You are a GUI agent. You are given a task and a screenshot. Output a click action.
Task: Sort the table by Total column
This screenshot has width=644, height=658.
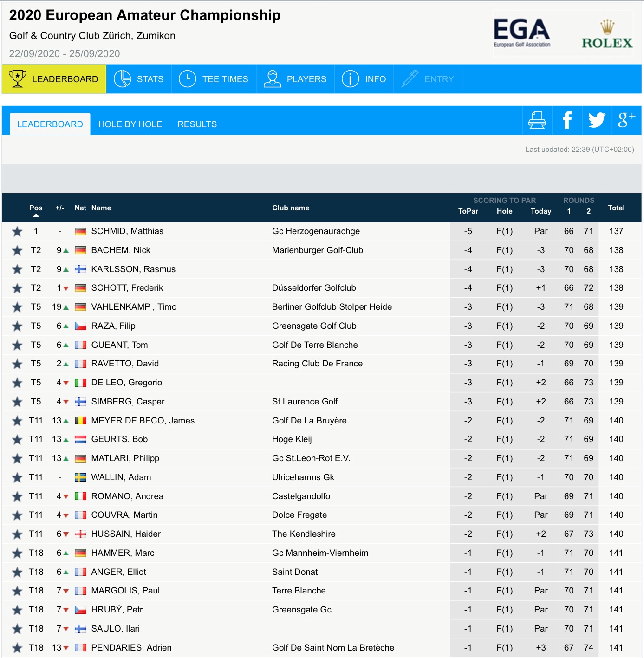(x=616, y=208)
